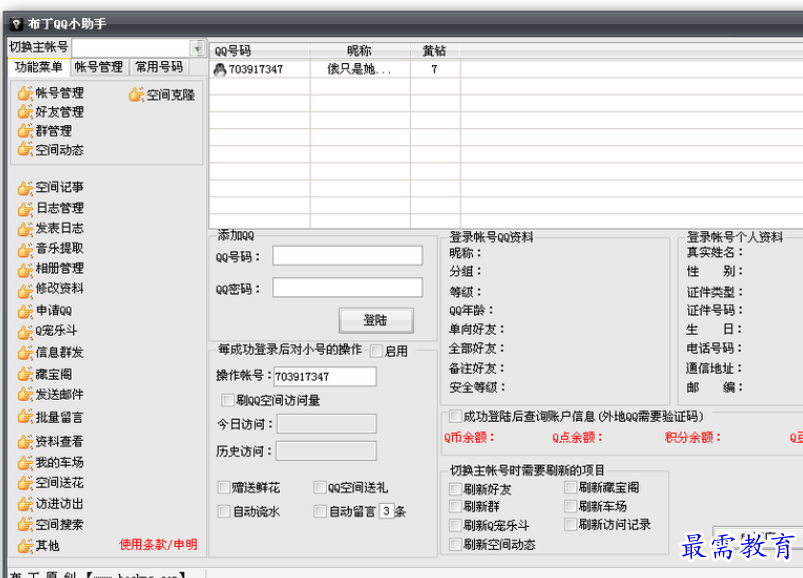Click the 操作帐号 input field
Viewport: 803px width, 578px height.
click(x=325, y=376)
